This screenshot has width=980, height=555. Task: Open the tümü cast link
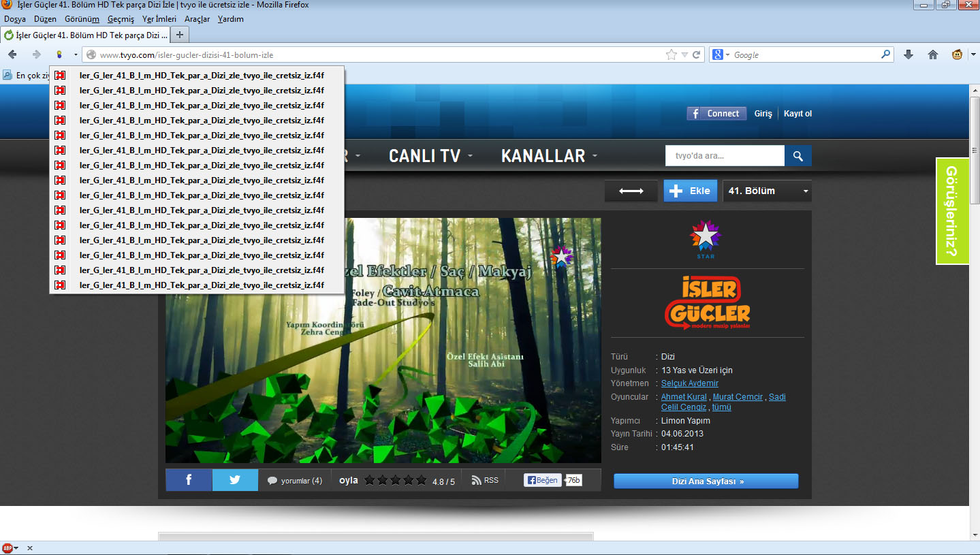(x=721, y=407)
